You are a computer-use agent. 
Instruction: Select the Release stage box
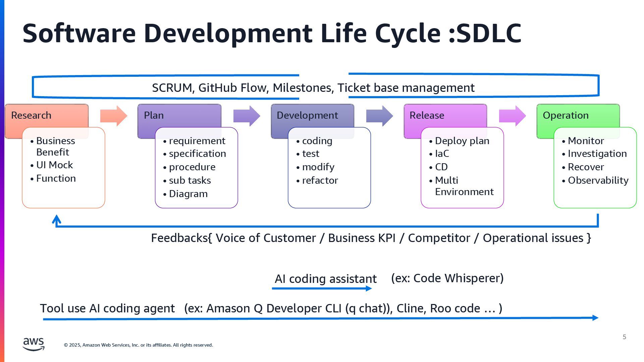445,115
